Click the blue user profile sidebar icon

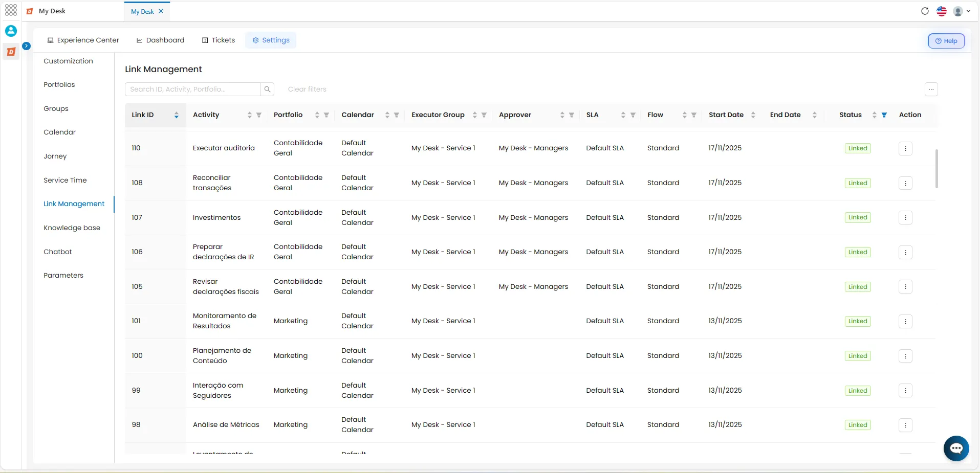coord(11,31)
